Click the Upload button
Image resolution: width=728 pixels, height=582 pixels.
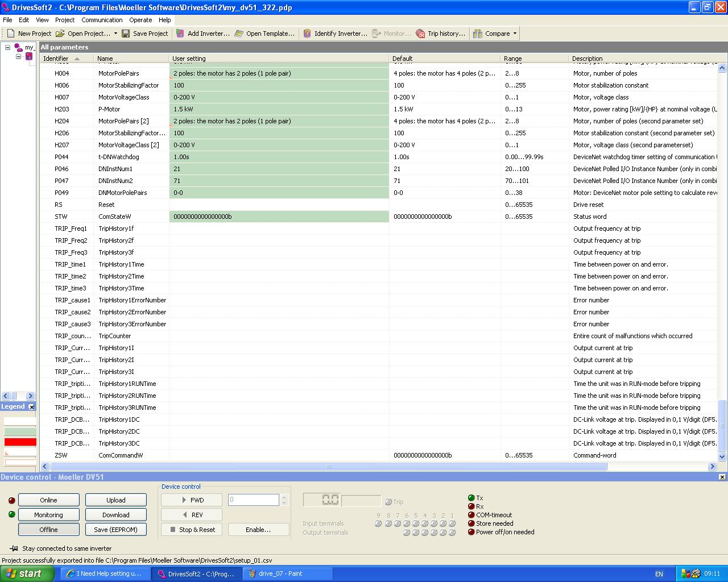point(116,500)
